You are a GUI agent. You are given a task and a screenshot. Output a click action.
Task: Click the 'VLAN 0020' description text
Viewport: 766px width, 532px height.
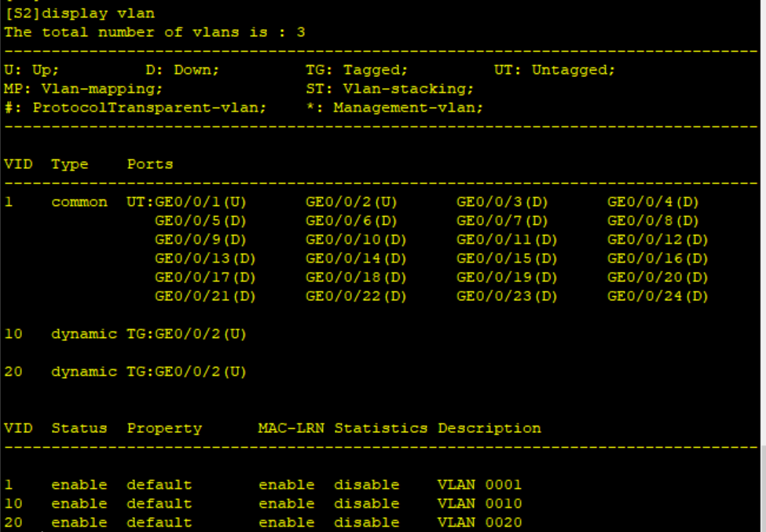click(x=479, y=523)
